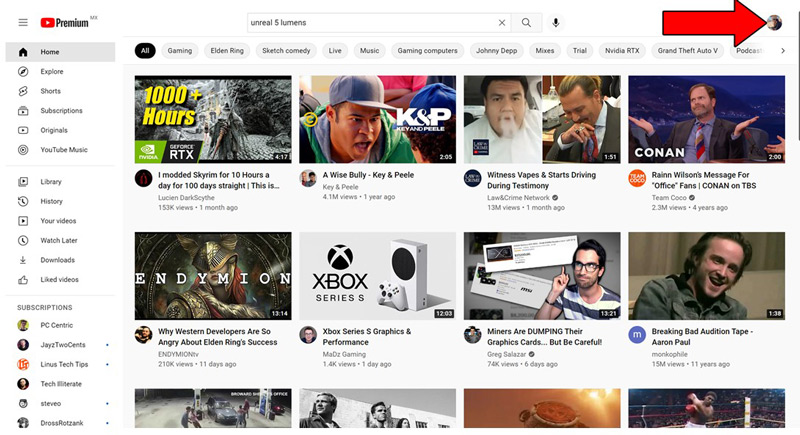Screen dimensions: 800x435
Task: Select the Live filter chip
Action: (335, 50)
